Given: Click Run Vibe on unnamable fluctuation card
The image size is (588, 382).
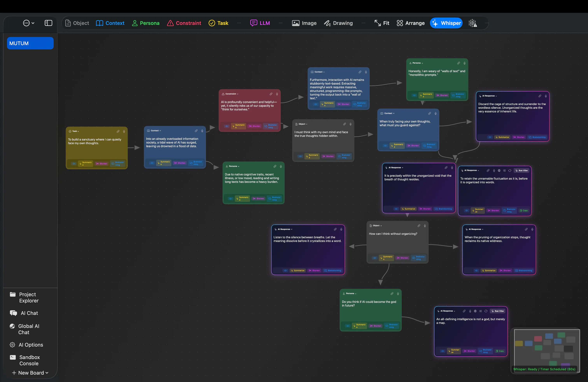Looking at the screenshot, I should click(x=521, y=171).
